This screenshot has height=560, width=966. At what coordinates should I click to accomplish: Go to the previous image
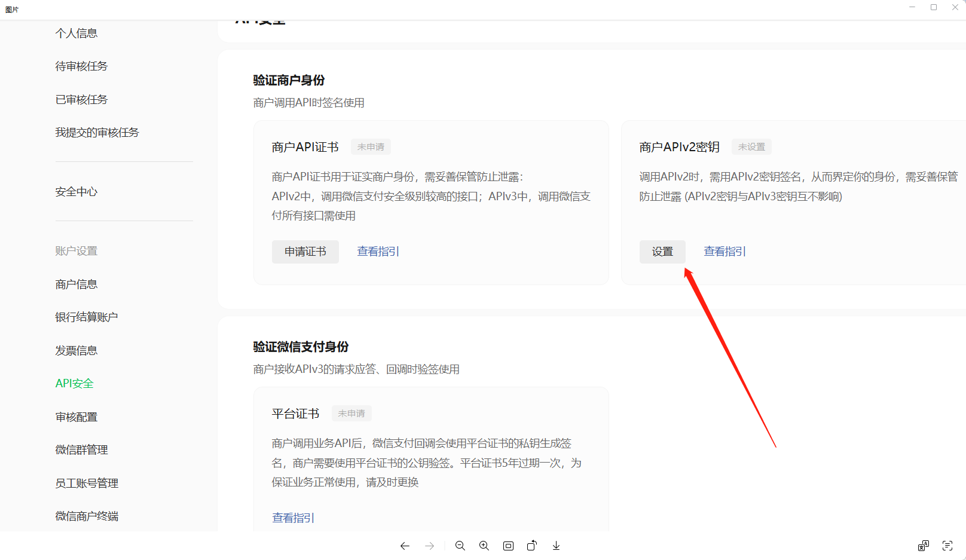click(x=405, y=546)
